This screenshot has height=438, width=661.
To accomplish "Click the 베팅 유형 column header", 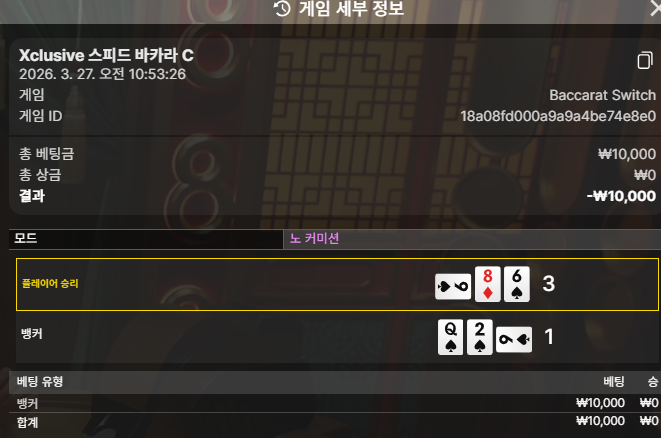I will coord(40,382).
